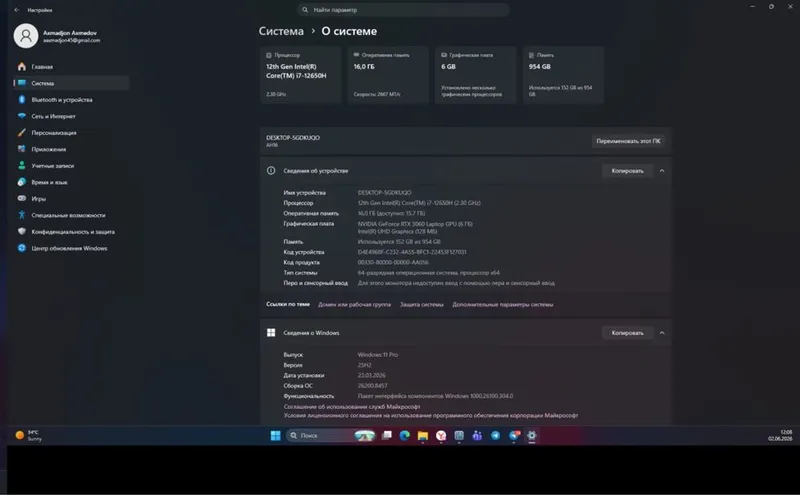Open Домен или рабочая группа link

(x=355, y=305)
